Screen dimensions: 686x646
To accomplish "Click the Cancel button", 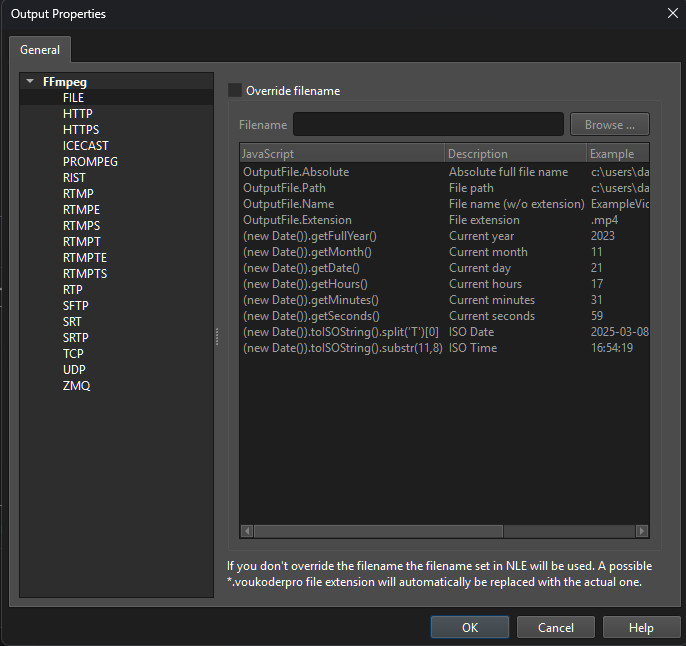I will tap(556, 627).
